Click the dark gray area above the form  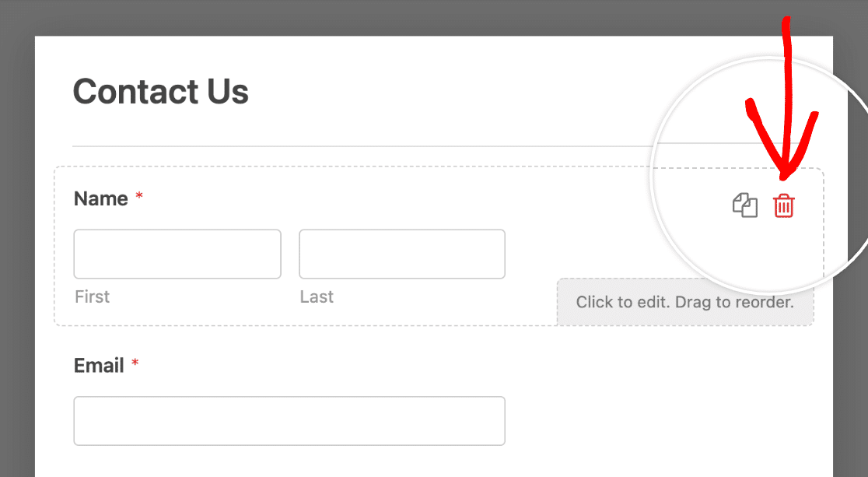(x=389, y=17)
